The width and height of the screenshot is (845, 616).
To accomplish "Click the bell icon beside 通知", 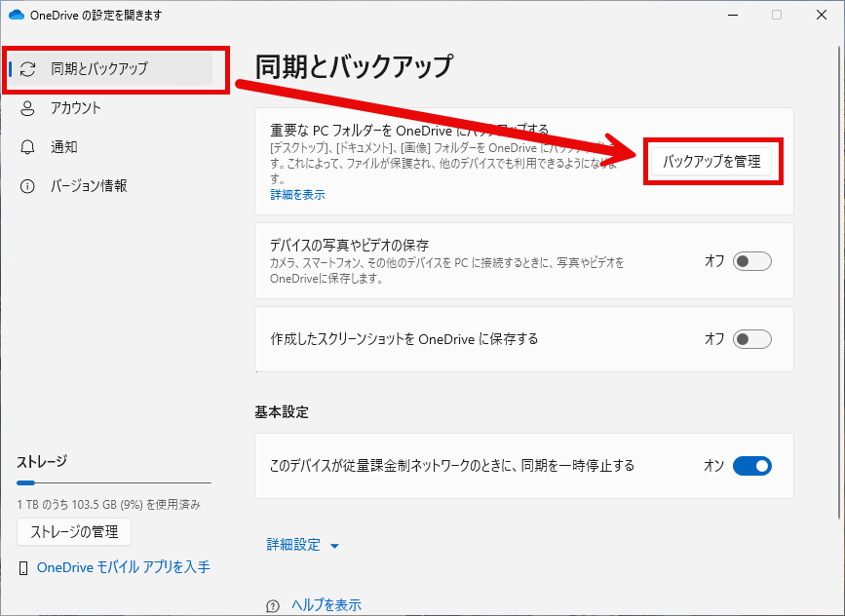I will pyautogui.click(x=27, y=147).
